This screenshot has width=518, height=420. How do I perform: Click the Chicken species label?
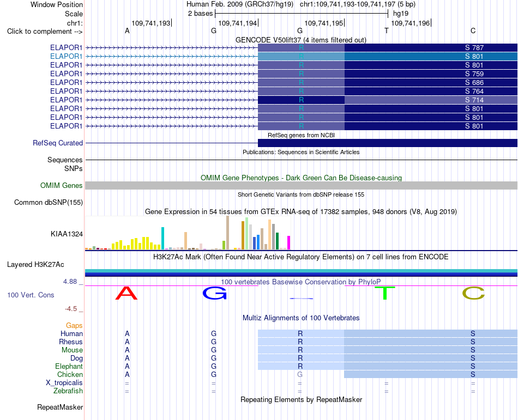(70, 374)
